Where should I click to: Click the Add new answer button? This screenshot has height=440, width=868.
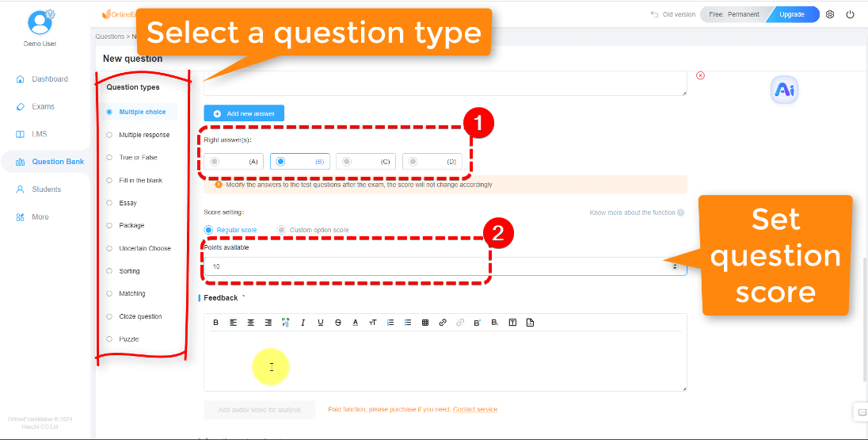pyautogui.click(x=244, y=113)
